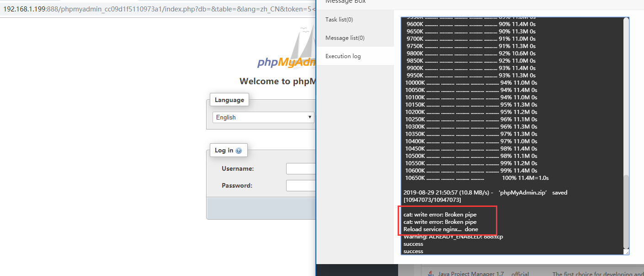Click 'Java Project Manager 1.7' row text
Image resolution: width=644 pixels, height=276 pixels.
click(x=470, y=274)
